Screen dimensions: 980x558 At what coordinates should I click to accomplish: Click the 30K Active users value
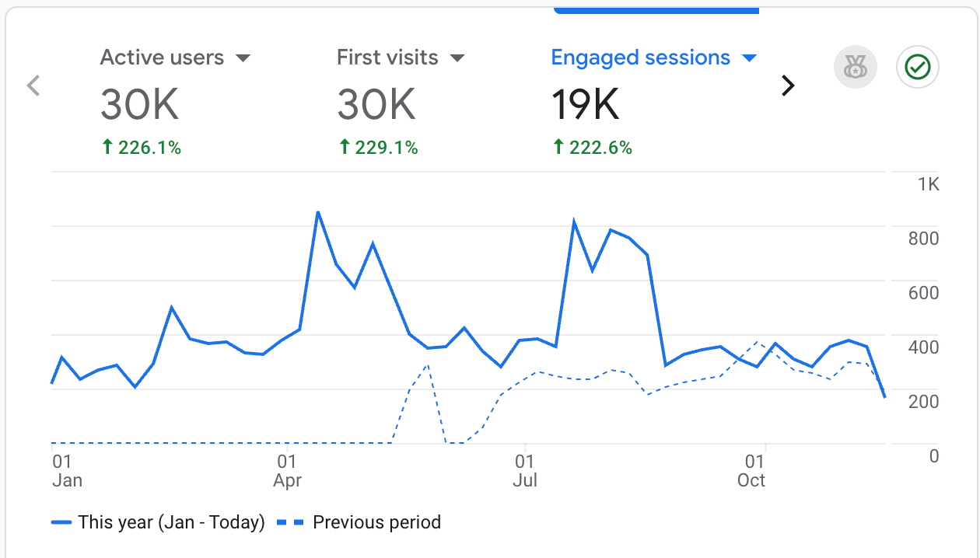click(140, 105)
